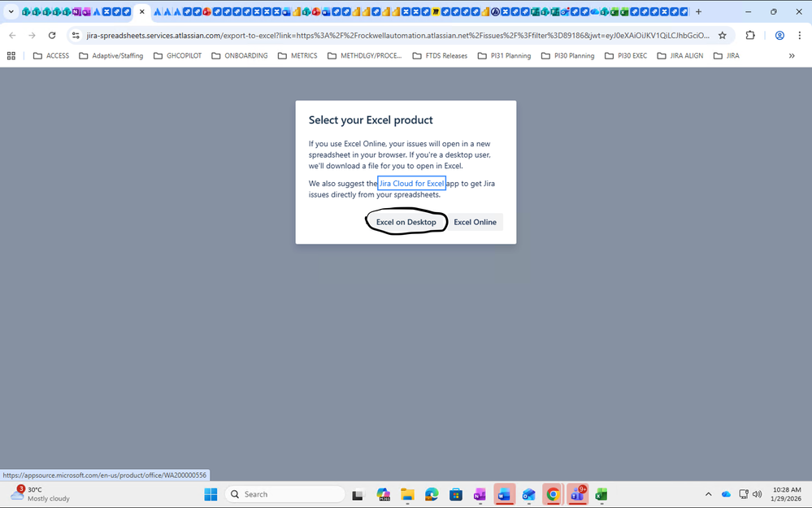Screen dimensions: 812x508
Task: Show hidden system tray icons
Action: point(709,494)
